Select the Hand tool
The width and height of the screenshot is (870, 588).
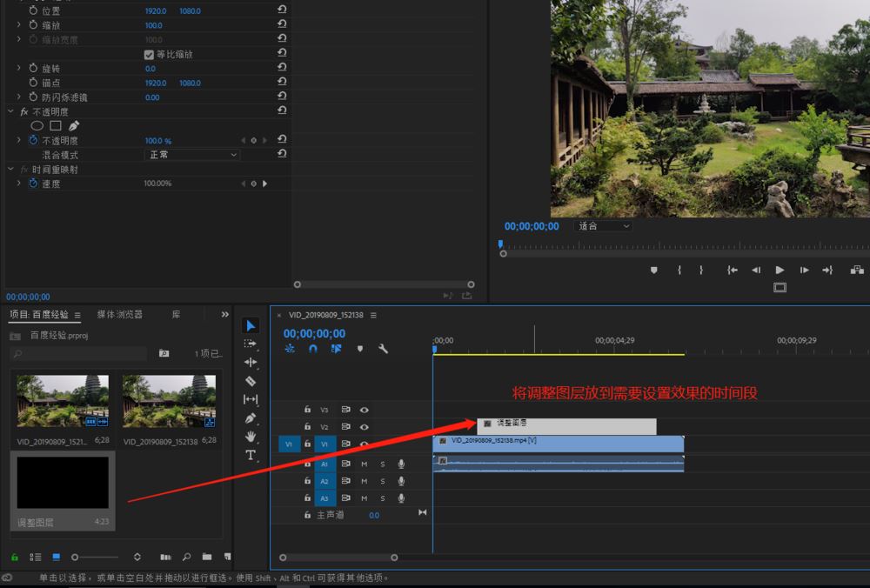(x=251, y=437)
